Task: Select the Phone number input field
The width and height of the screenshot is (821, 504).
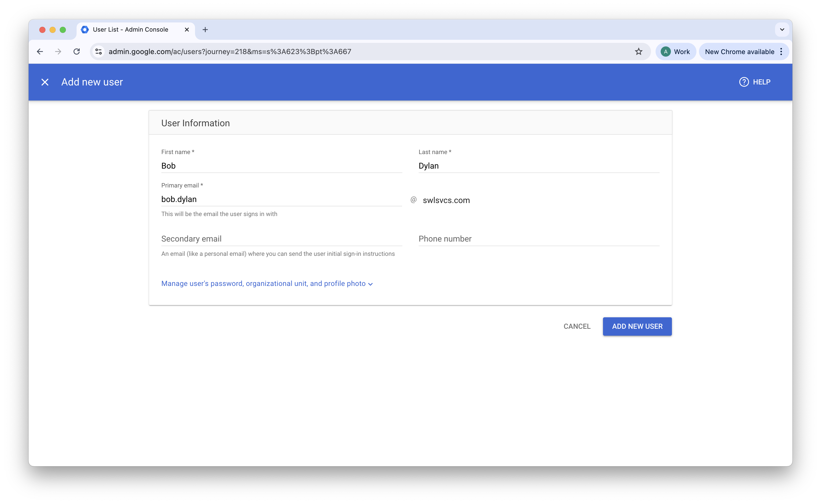Action: (x=538, y=239)
